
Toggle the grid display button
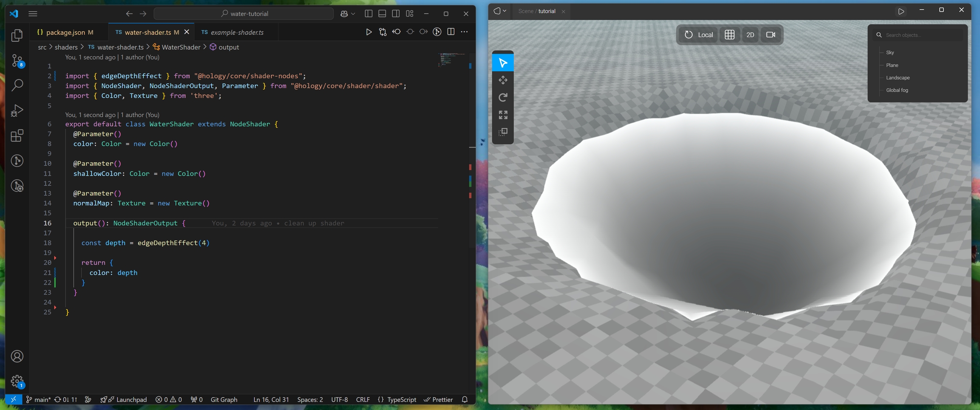click(729, 35)
